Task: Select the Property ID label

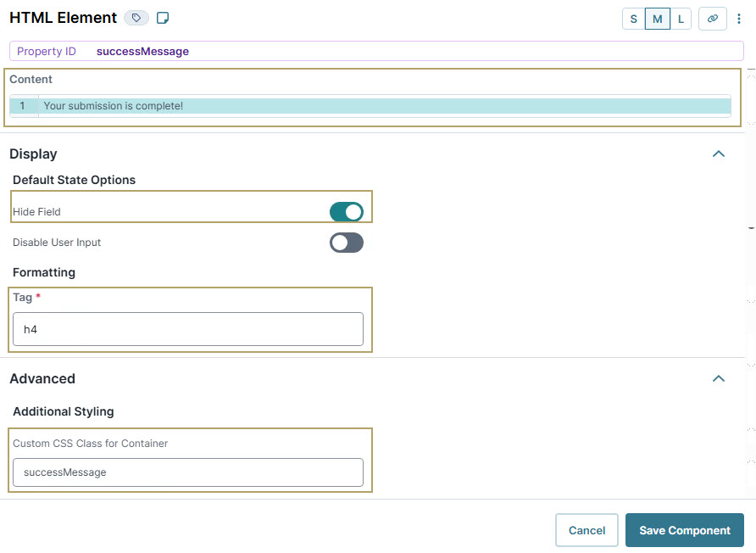Action: 47,51
